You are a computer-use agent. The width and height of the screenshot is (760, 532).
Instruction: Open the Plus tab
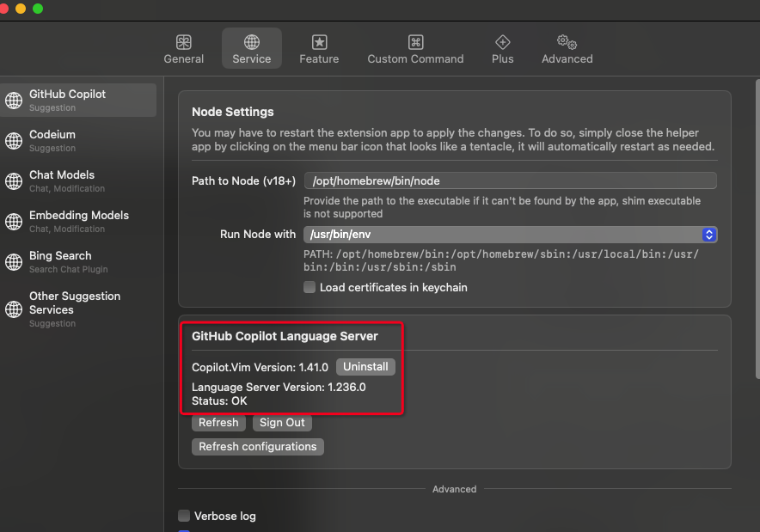pyautogui.click(x=503, y=48)
